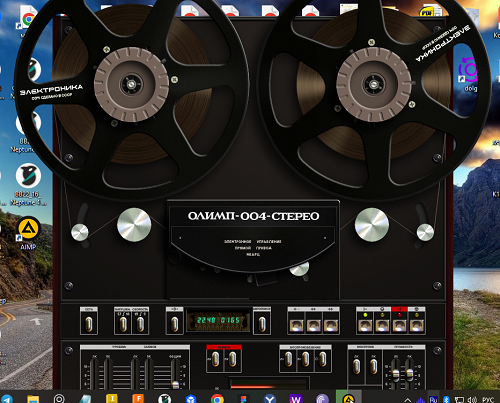500x403 pixels.
Task: Toggle the ЗАПИСЬ right channel switch
Action: click(233, 359)
